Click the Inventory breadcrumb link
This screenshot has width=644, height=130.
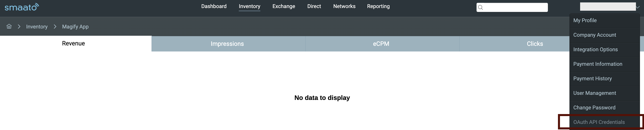pos(37,27)
